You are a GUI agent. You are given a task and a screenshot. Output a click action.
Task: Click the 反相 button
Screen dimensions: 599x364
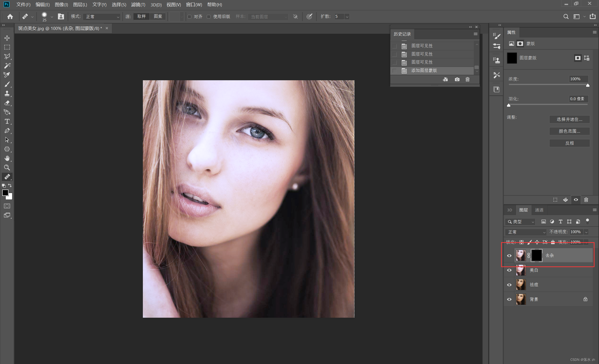(x=569, y=143)
